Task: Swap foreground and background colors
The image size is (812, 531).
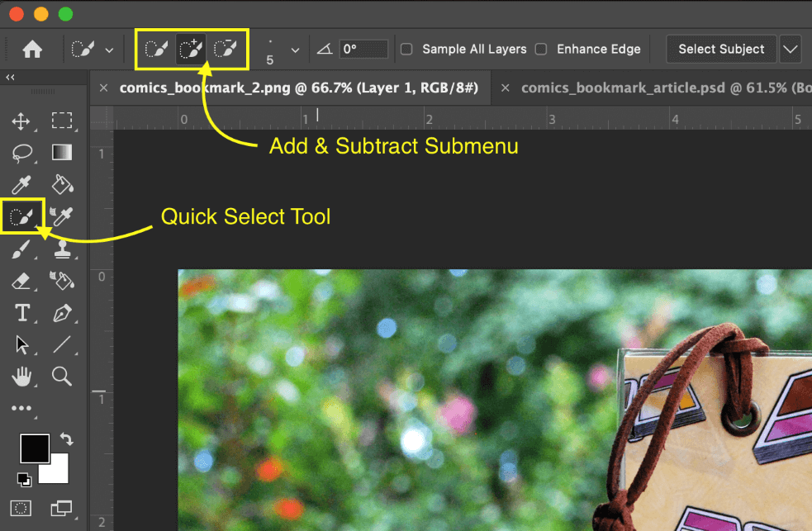Action: 66,439
